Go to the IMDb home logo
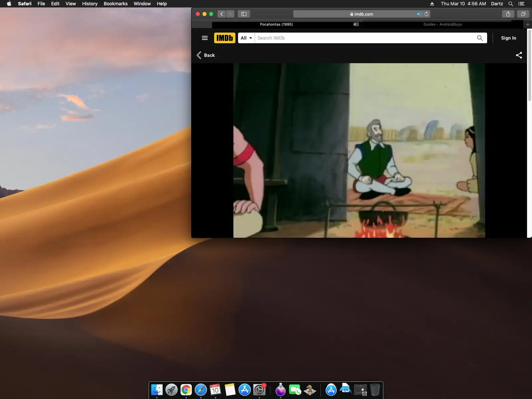The width and height of the screenshot is (532, 399). coord(224,38)
